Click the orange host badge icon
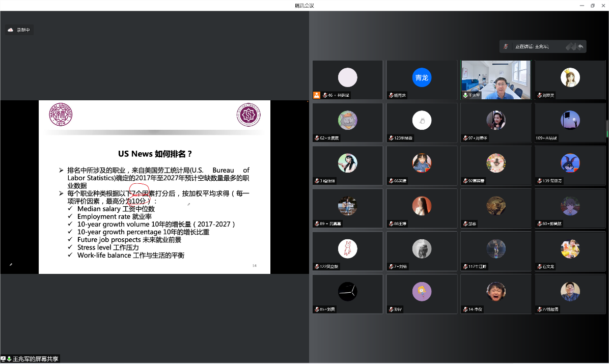 317,95
